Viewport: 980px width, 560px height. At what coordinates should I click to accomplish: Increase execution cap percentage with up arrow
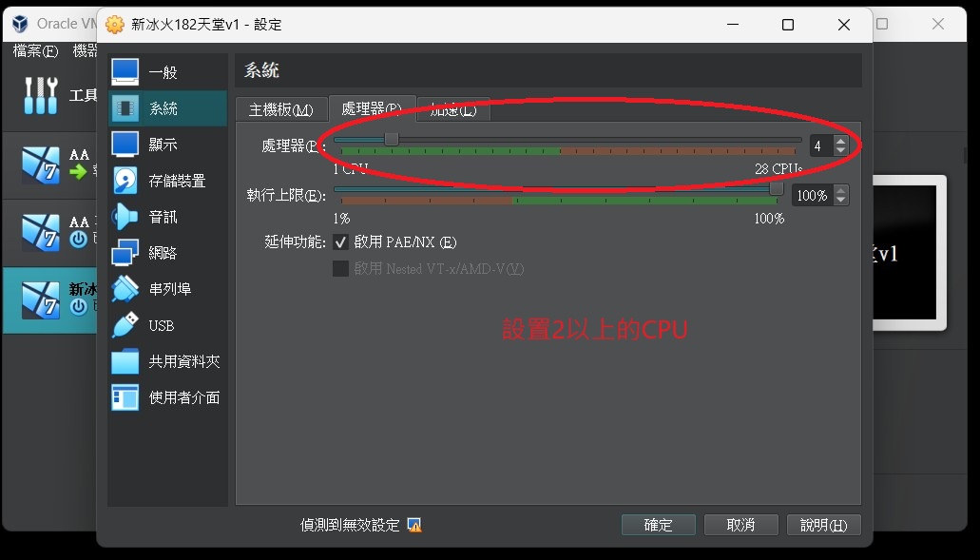coord(840,190)
